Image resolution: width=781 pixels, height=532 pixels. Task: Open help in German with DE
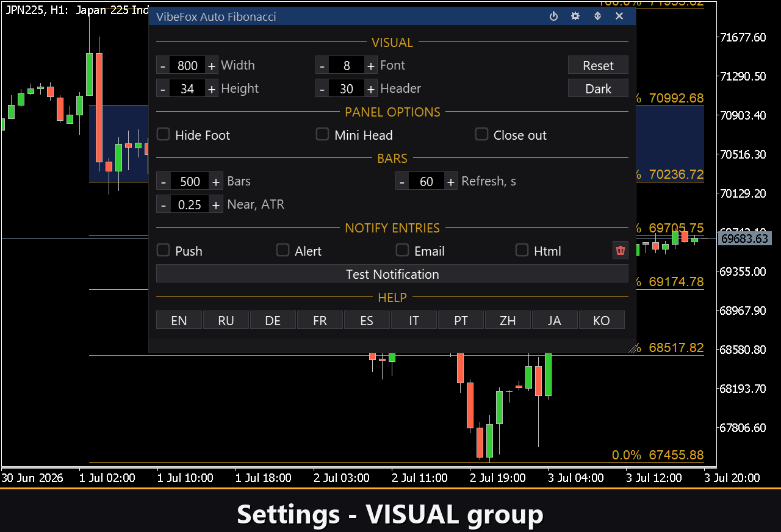pos(273,320)
